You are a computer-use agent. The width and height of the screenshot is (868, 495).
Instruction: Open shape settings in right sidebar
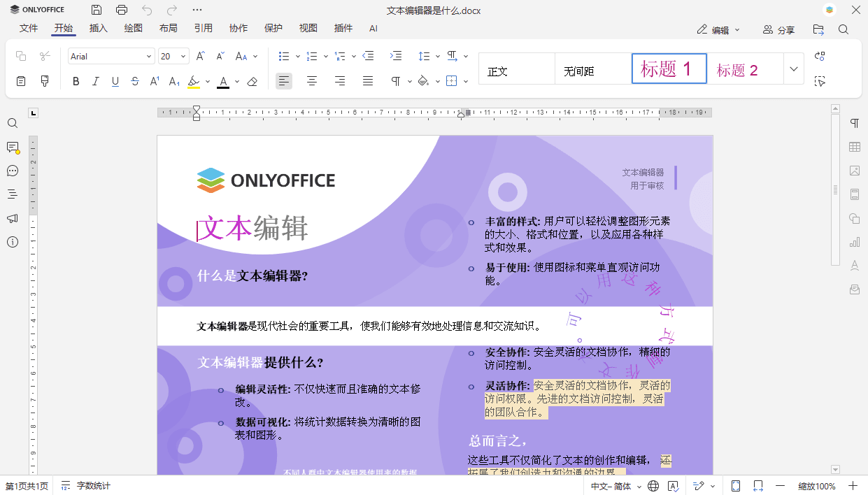855,218
